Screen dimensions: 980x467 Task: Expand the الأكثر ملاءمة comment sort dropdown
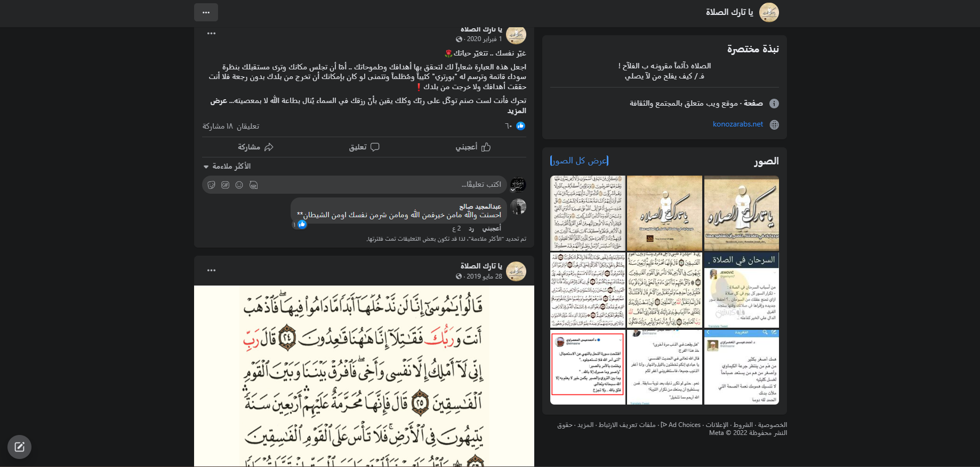coord(227,167)
